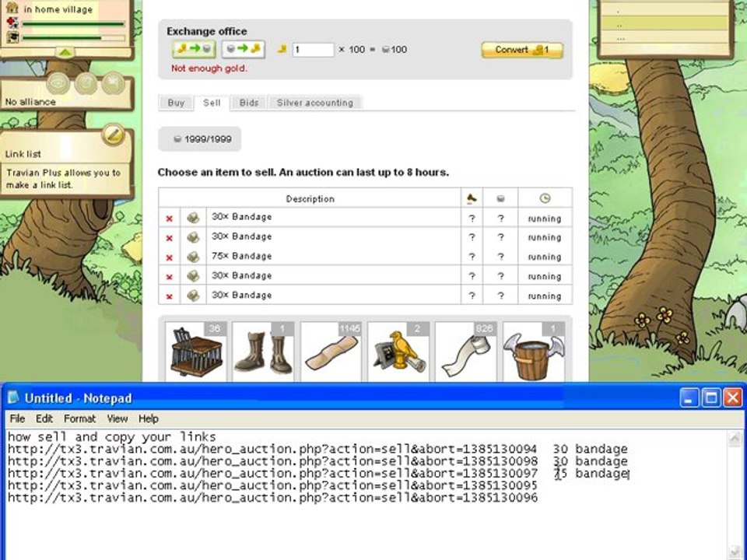Click the highlighted village list entry
Image resolution: width=747 pixels, height=560 pixels.
pyautogui.click(x=665, y=24)
